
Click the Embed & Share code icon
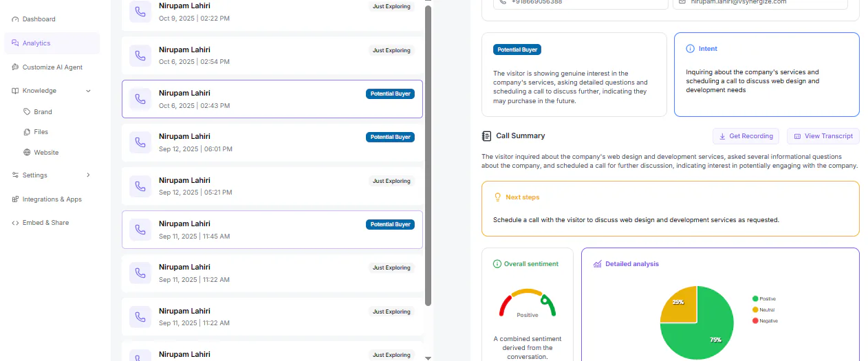[15, 223]
